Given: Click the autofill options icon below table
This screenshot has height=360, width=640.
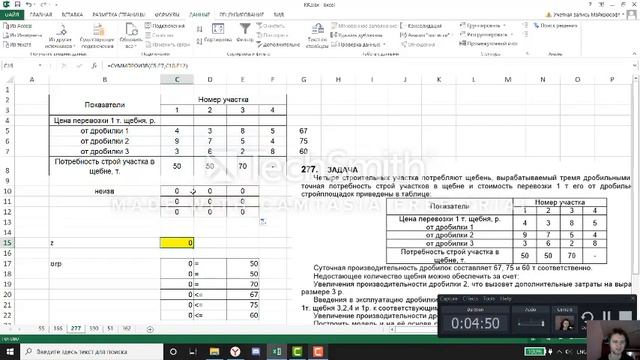Looking at the screenshot, I should pos(263,221).
